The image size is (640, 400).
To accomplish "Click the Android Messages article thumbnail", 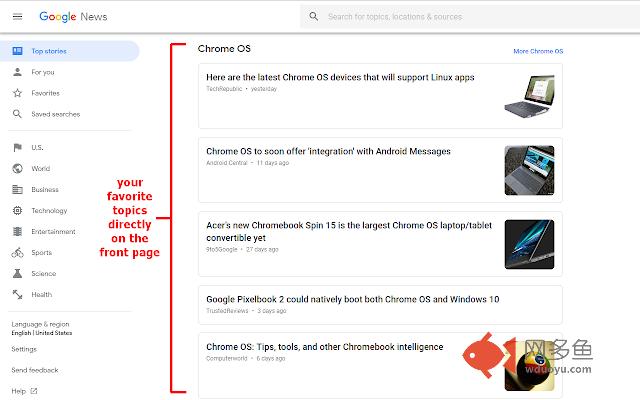I will click(x=529, y=171).
